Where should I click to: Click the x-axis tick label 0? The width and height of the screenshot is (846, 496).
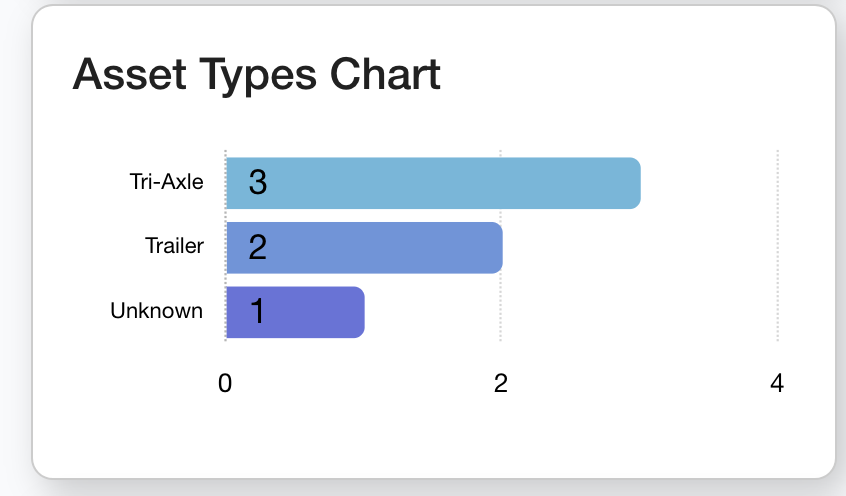226,382
